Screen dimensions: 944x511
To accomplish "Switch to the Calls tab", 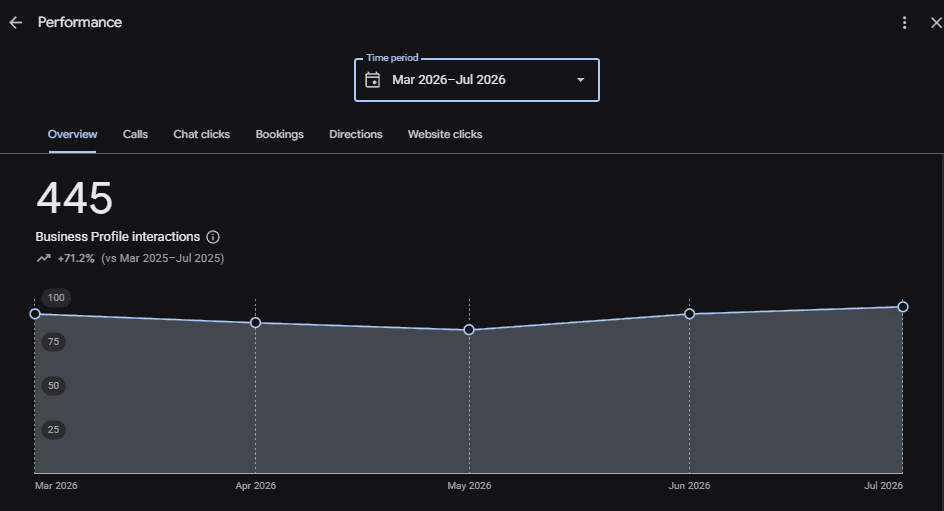I will [x=135, y=134].
